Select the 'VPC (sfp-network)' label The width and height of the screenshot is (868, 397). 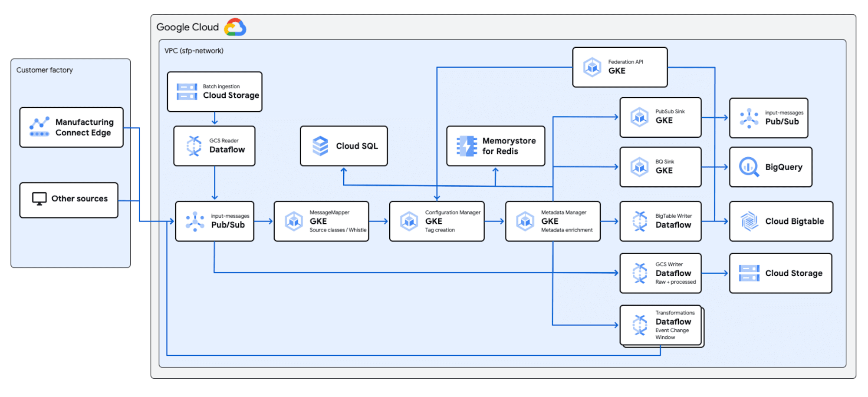point(194,51)
